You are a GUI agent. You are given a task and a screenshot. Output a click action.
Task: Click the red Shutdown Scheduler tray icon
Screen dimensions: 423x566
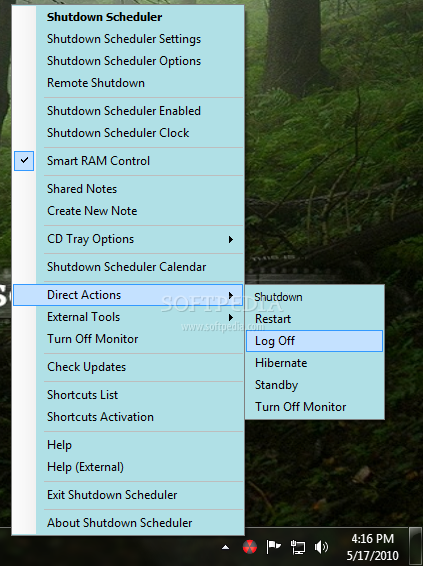(x=250, y=547)
